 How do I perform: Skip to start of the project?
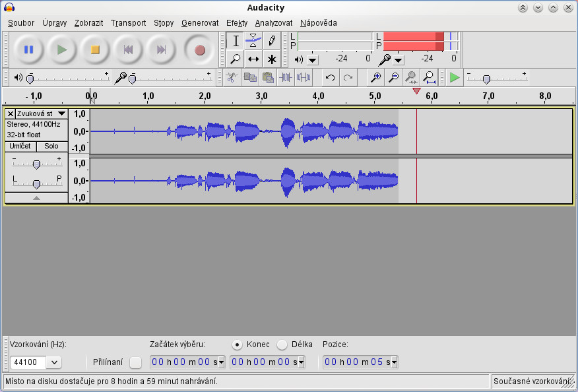[x=128, y=49]
